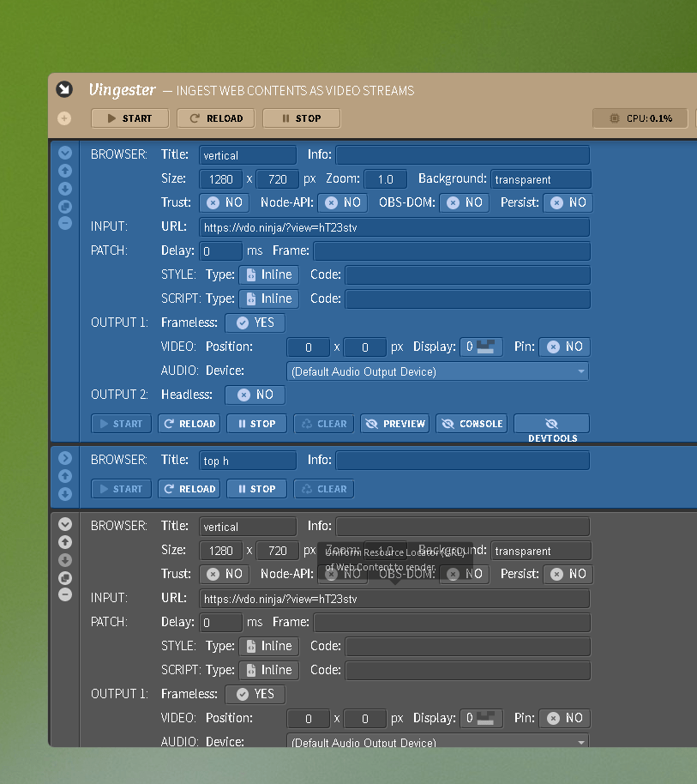Expand the 'top h' browser panel
Viewport: 697px width, 784px height.
65,458
